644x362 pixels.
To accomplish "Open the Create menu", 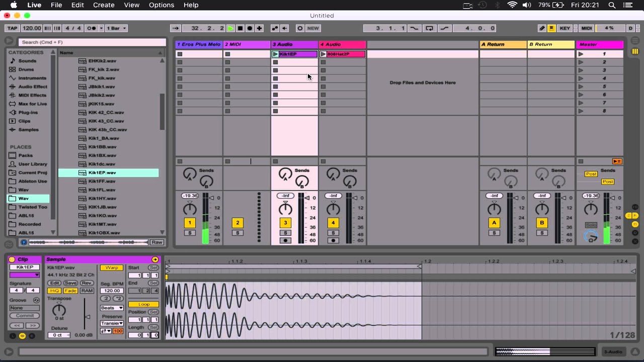I will 104,5.
